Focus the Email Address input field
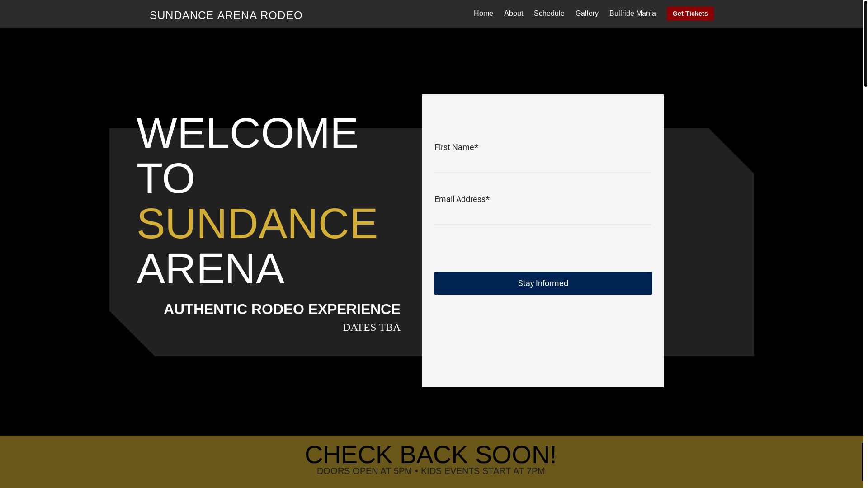The height and width of the screenshot is (488, 868). 543,216
